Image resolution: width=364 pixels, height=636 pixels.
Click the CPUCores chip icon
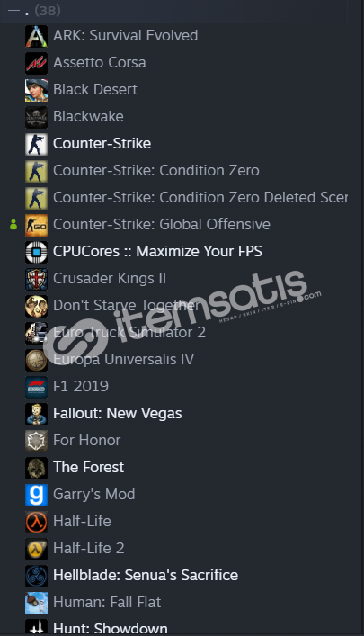point(36,252)
